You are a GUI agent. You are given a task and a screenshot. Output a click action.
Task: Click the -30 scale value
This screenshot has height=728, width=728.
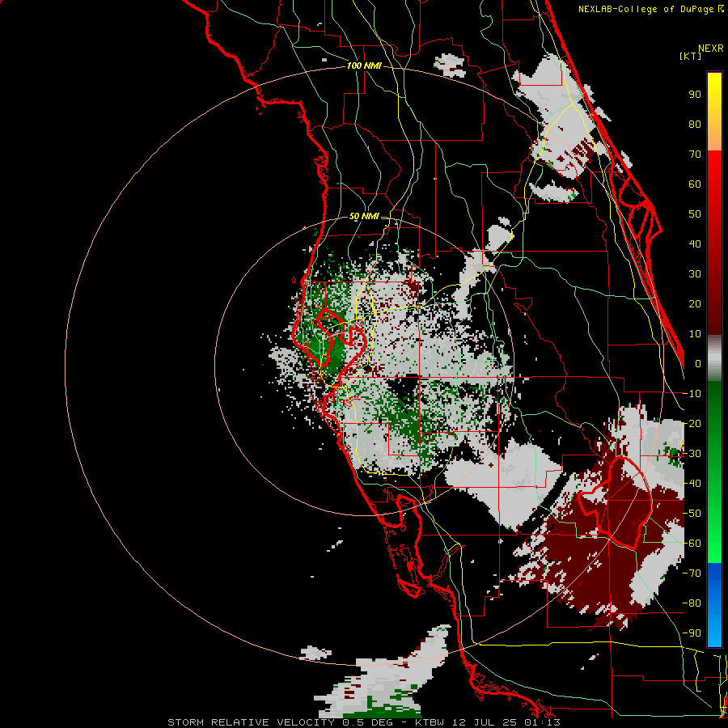[x=692, y=454]
